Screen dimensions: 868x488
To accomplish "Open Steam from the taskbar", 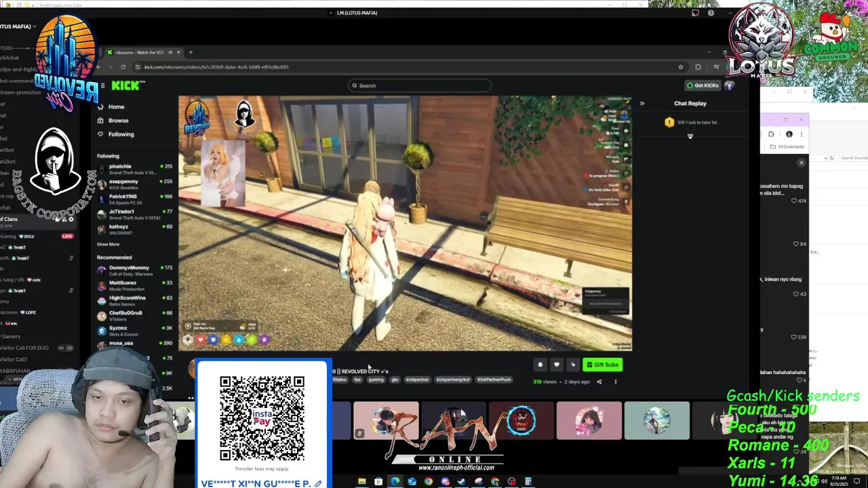I will (462, 482).
